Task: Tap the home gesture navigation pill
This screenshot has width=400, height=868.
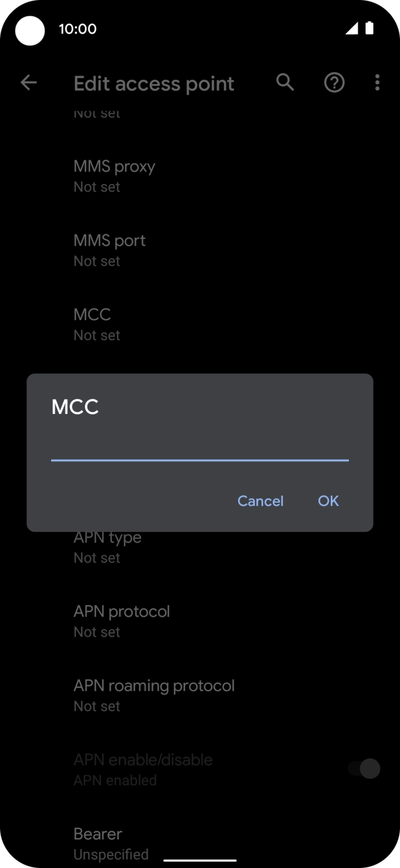Action: coord(200,860)
